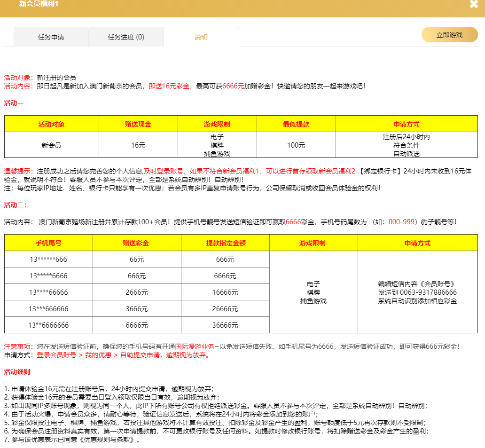The width and height of the screenshot is (485, 448).
Task: Click the 新会员福利1 dialog title
Action: (x=39, y=4)
